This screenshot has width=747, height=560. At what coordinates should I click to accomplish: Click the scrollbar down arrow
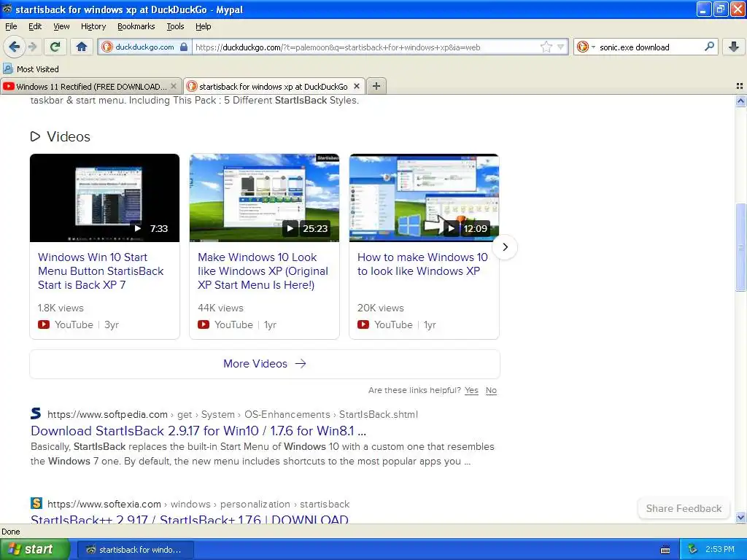click(740, 517)
